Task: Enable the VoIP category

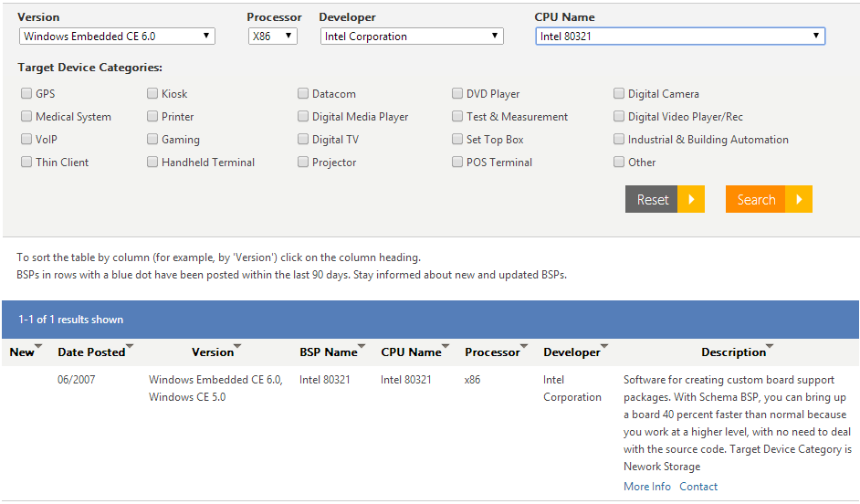Action: pyautogui.click(x=26, y=139)
